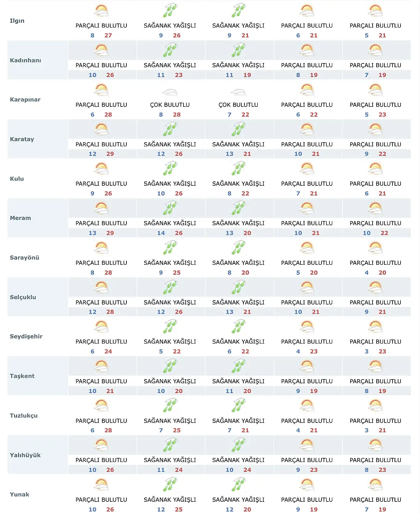Image resolution: width=420 pixels, height=515 pixels.
Task: Click the low temperature 4 in Sarayönü row
Action: [x=366, y=273]
